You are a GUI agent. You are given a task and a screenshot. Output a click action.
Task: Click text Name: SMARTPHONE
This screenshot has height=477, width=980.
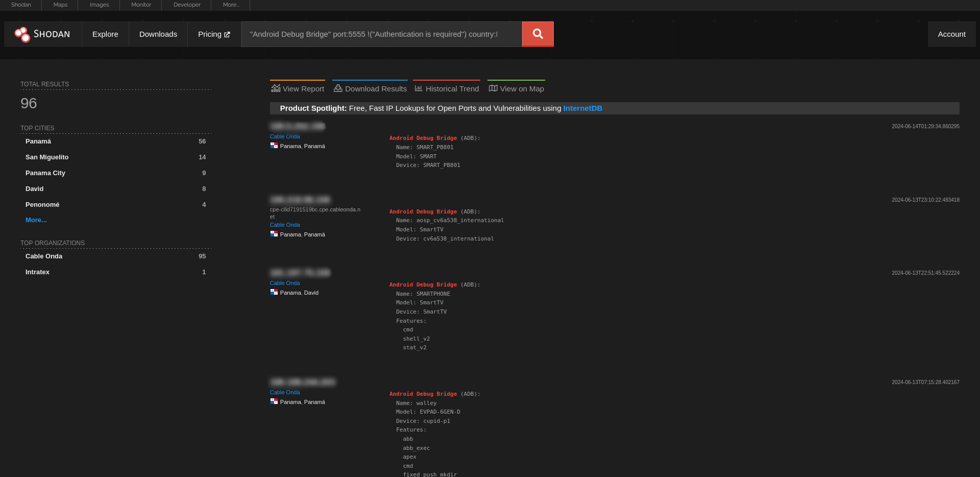pos(423,294)
